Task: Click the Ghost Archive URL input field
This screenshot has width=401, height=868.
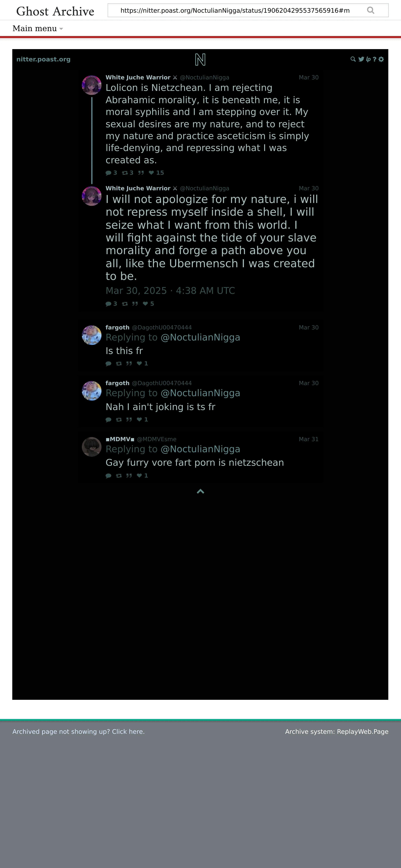Action: click(236, 11)
